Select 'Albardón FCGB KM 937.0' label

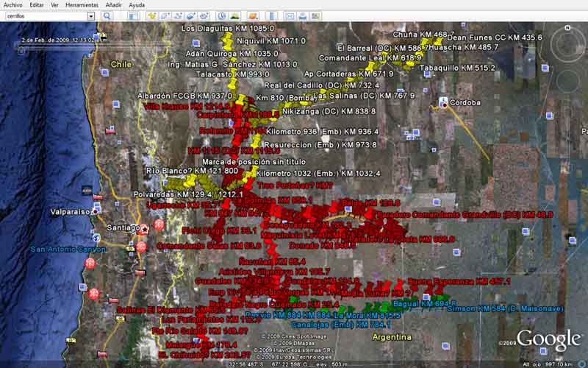pyautogui.click(x=184, y=96)
